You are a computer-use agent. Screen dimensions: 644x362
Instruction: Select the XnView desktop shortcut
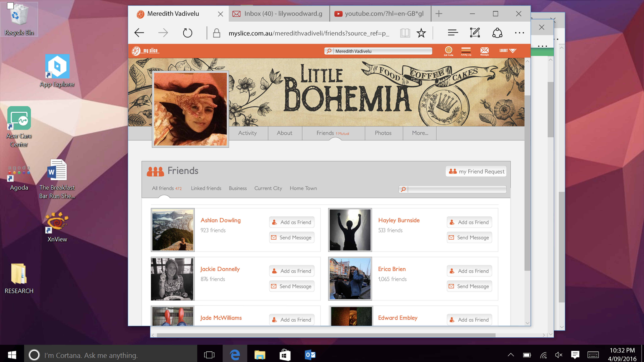(57, 227)
